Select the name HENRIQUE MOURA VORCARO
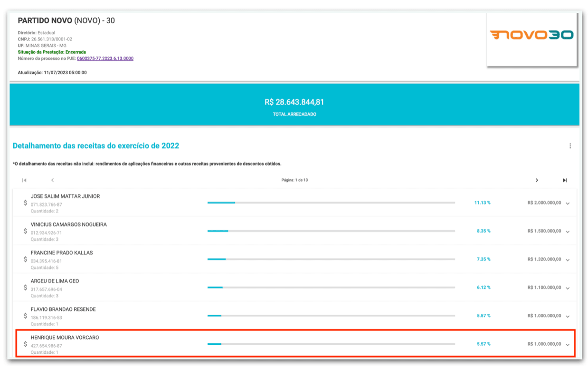This screenshot has width=588, height=369. tap(65, 338)
